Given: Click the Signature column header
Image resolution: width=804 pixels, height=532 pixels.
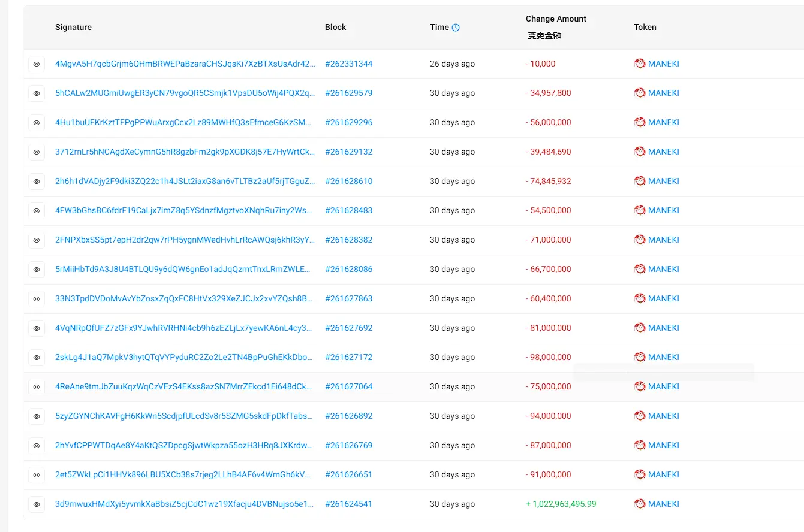Looking at the screenshot, I should click(73, 27).
